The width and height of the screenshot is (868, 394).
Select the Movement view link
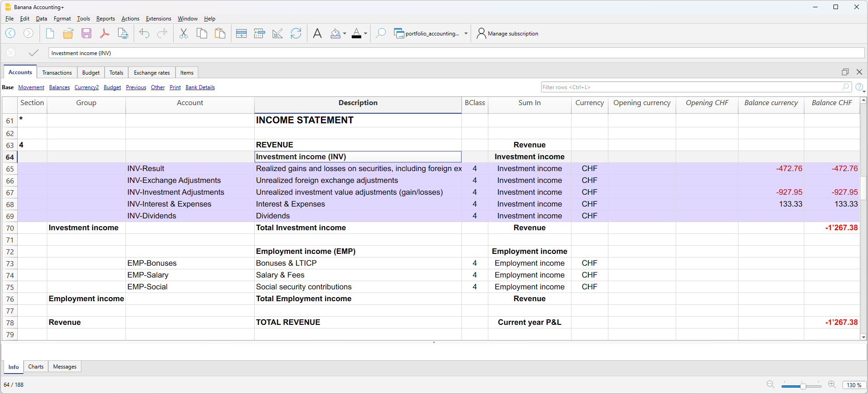pos(31,87)
